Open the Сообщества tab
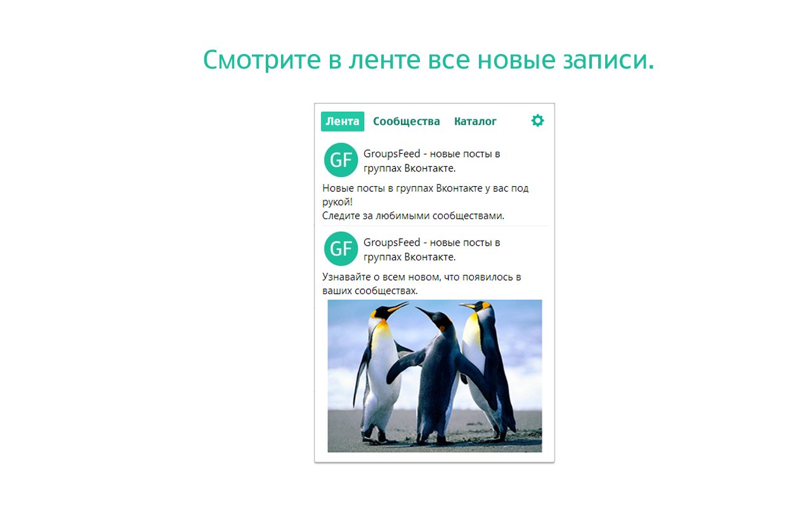Viewport: 812px width, 508px height. (x=407, y=121)
